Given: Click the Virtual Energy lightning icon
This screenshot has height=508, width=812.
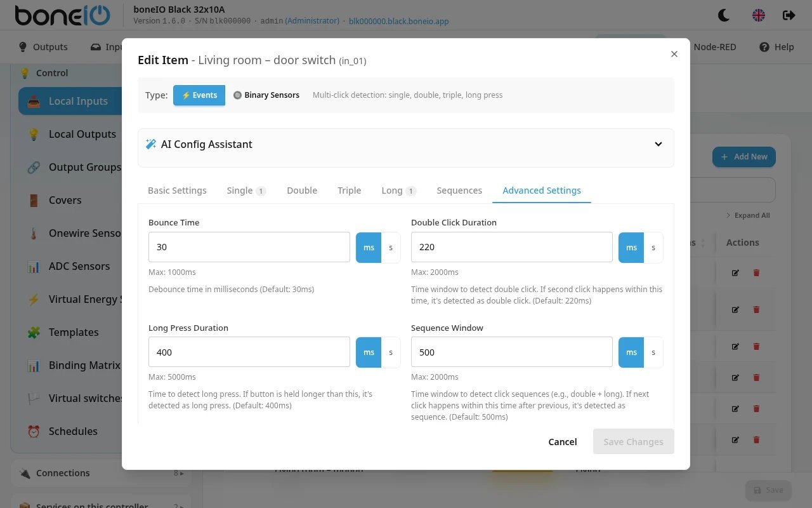Looking at the screenshot, I should 34,299.
